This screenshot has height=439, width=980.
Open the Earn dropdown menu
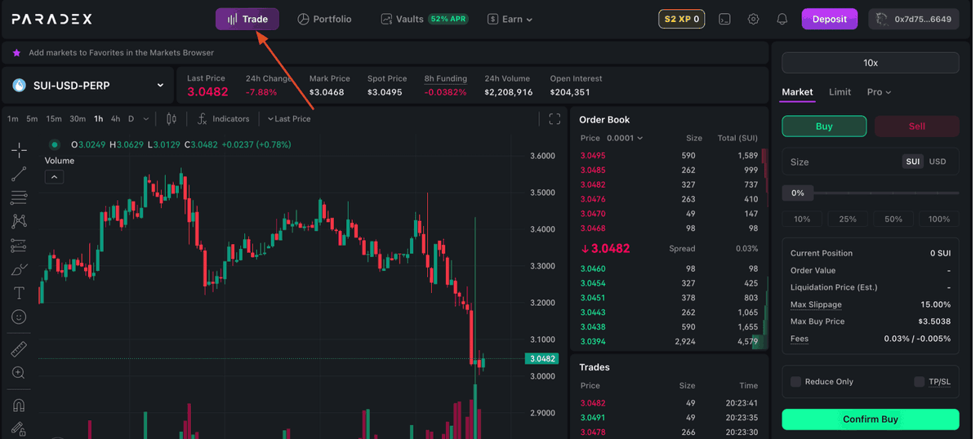[x=510, y=19]
